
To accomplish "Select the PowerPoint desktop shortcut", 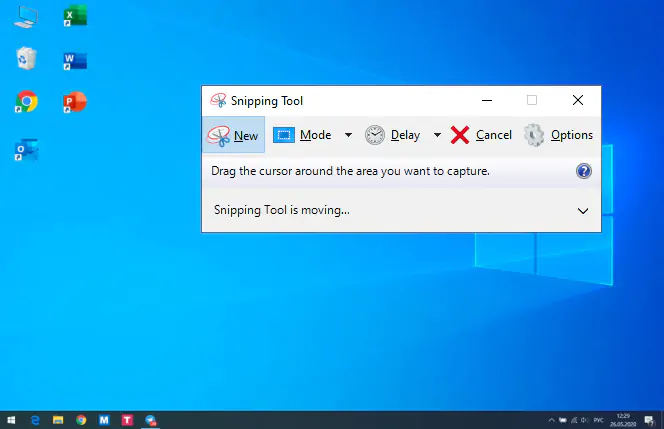I will point(75,102).
